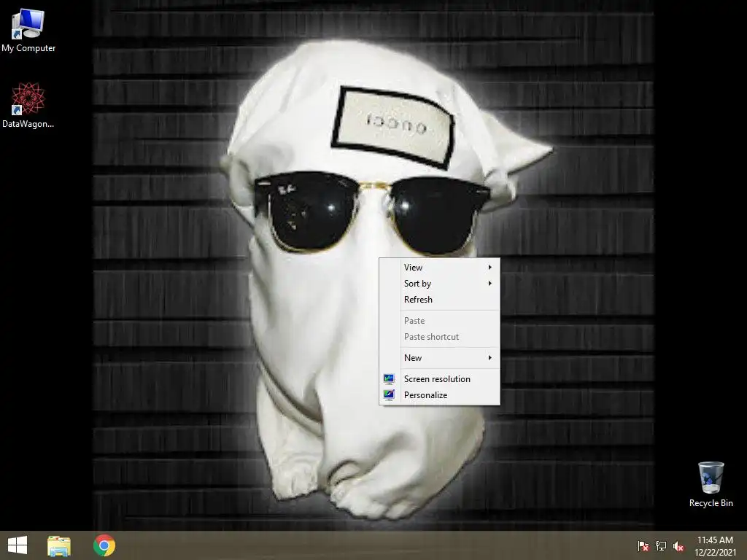747x560 pixels.
Task: Choose Personalize from the context menu
Action: pos(440,395)
